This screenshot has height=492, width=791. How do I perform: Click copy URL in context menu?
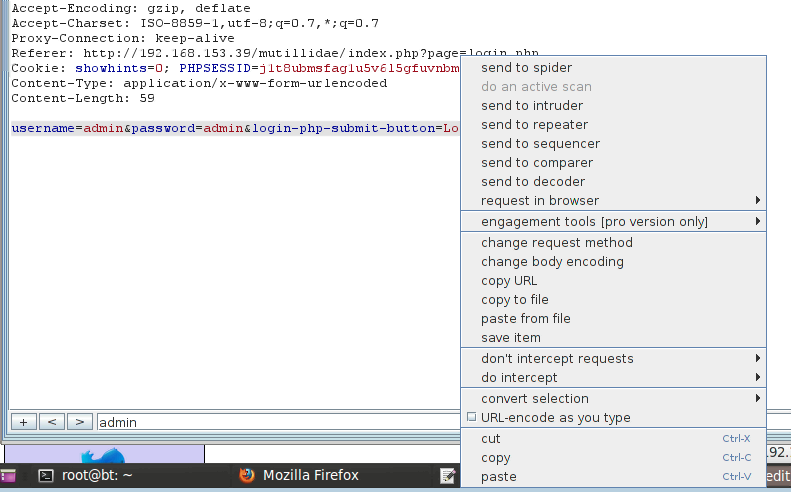click(x=509, y=281)
